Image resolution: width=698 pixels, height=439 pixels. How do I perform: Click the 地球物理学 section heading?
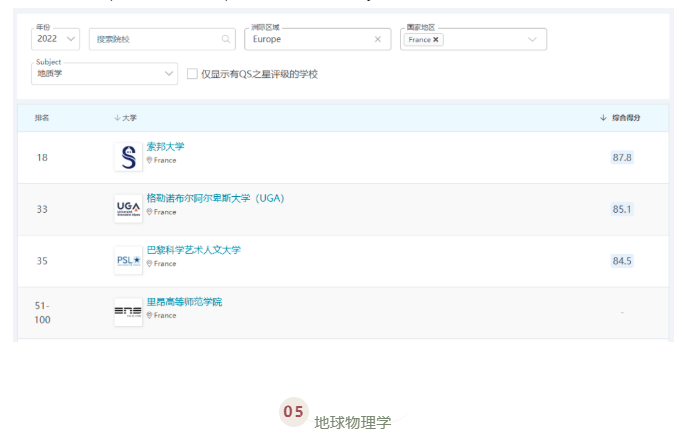pos(353,423)
